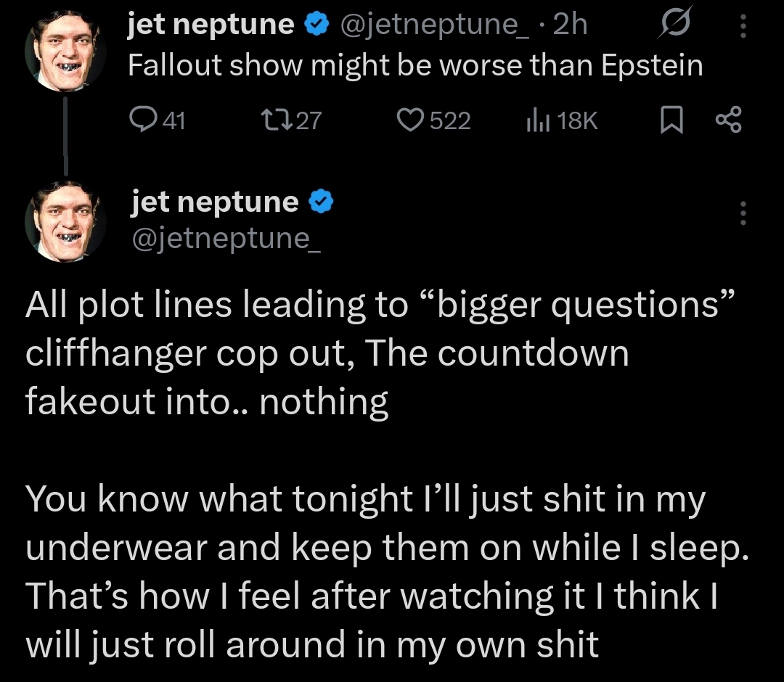Click the @jetneptune_ handle beside the 2h timestamp
Image resolution: width=784 pixels, height=682 pixels.
pos(434,25)
